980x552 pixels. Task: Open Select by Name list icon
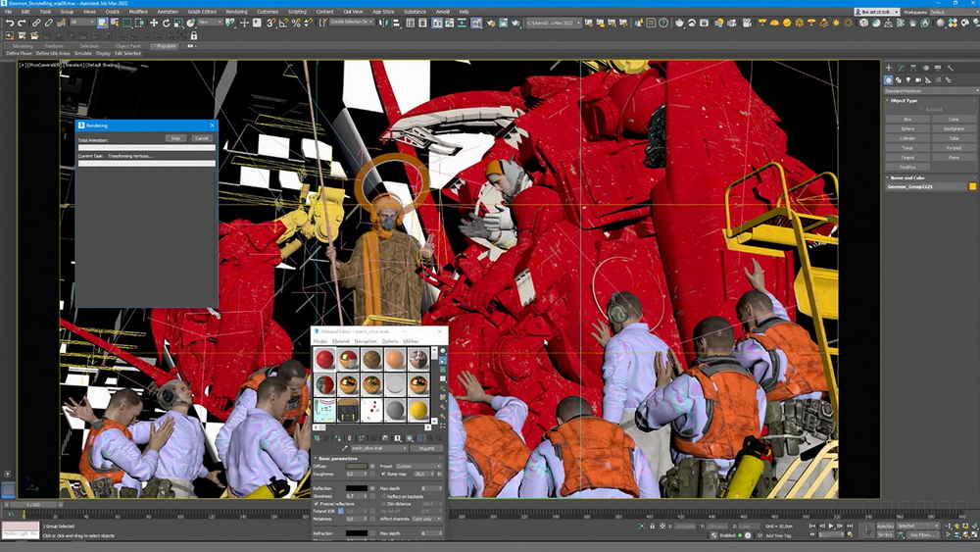pyautogui.click(x=115, y=23)
